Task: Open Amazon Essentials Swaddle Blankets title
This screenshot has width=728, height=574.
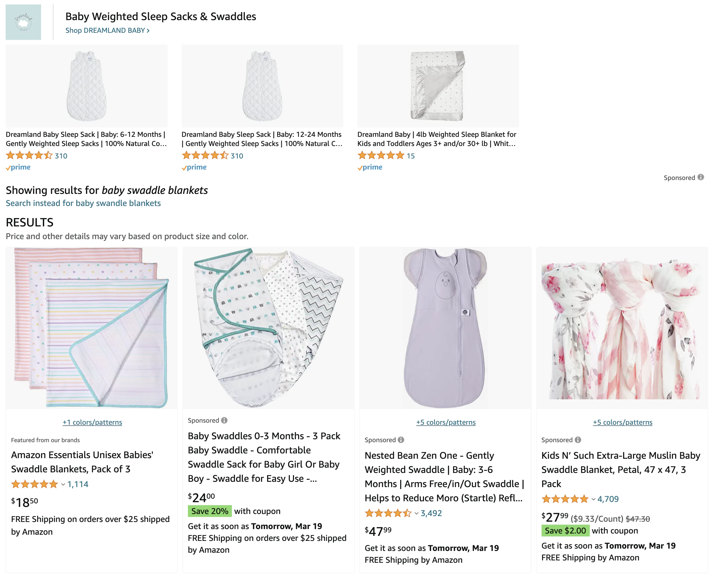Action: point(82,462)
